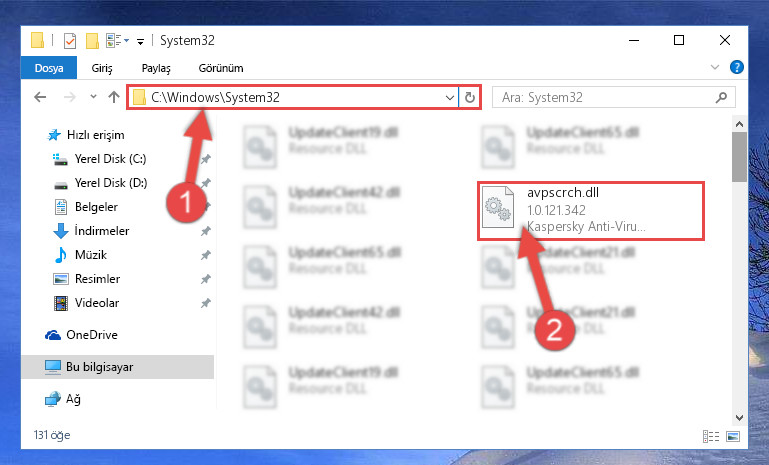The image size is (769, 465).
Task: Customize Quick Access Toolbar dropdown arrow
Action: pyautogui.click(x=140, y=41)
